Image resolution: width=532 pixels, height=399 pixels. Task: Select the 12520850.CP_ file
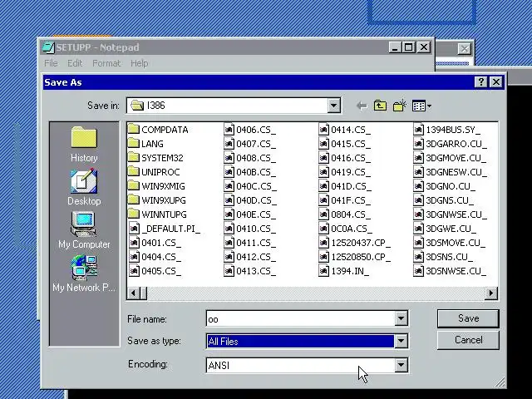355,257
